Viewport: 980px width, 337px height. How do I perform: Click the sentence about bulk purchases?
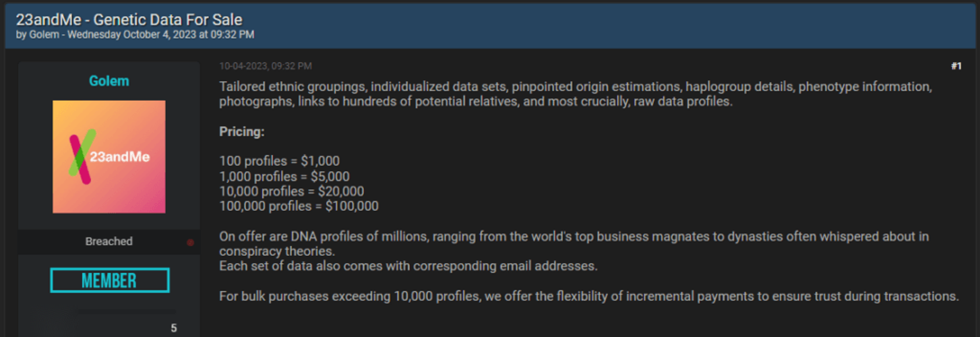pos(588,296)
